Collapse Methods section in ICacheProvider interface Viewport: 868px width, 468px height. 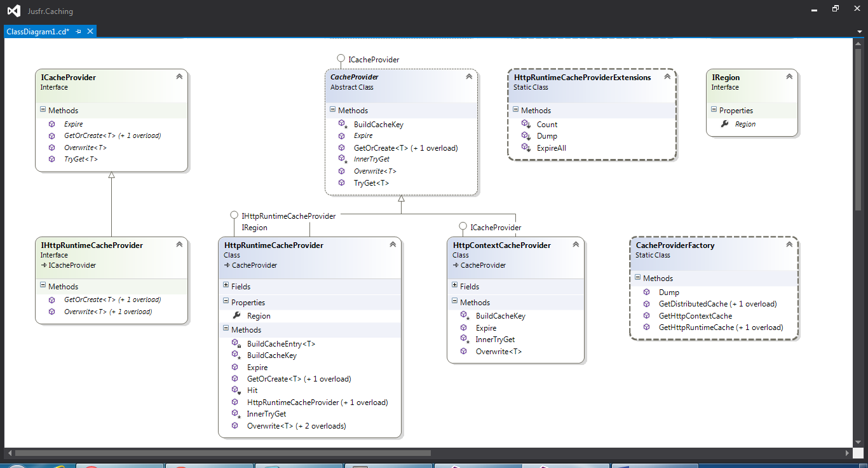point(43,110)
